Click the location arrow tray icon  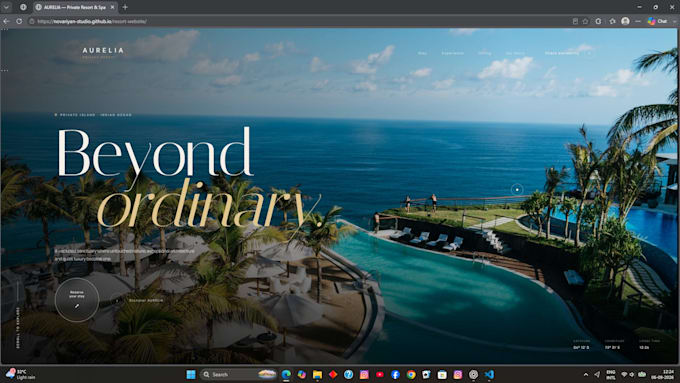tap(597, 374)
